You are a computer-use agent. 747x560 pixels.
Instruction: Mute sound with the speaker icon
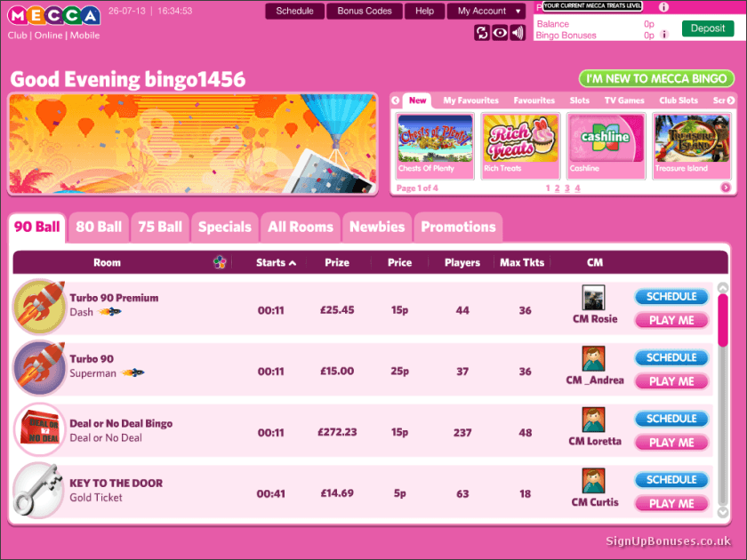coord(518,32)
